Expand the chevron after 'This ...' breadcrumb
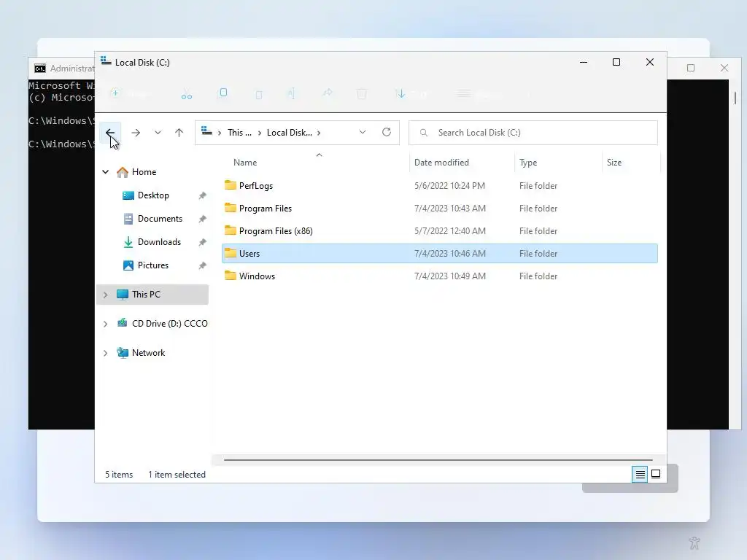747x560 pixels. click(260, 133)
